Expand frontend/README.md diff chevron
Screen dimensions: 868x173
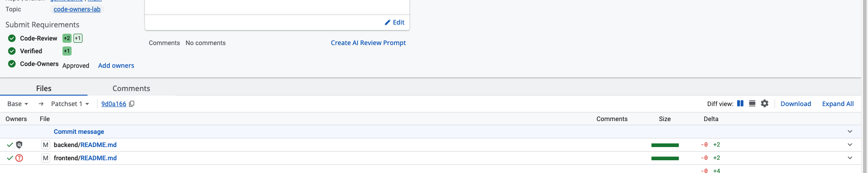[x=850, y=158]
